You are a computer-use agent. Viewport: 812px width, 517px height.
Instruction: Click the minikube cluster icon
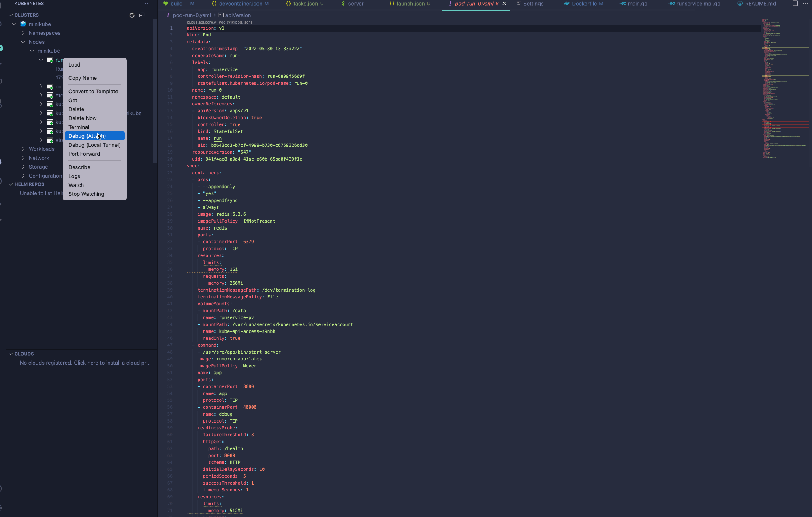(22, 24)
